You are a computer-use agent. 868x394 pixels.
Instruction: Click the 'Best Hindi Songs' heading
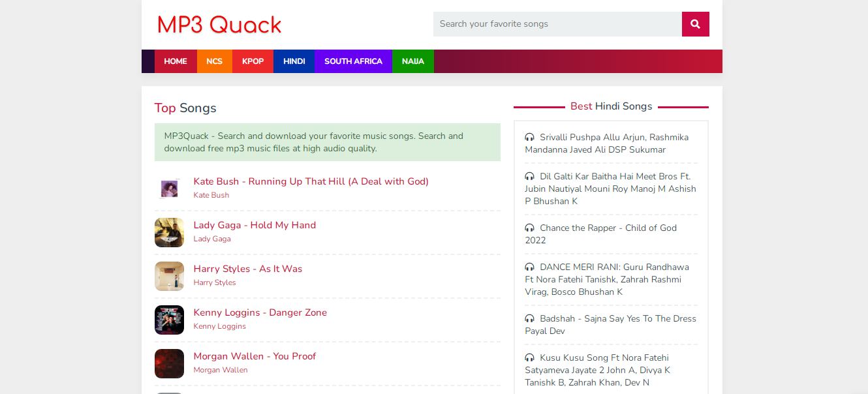pyautogui.click(x=612, y=106)
